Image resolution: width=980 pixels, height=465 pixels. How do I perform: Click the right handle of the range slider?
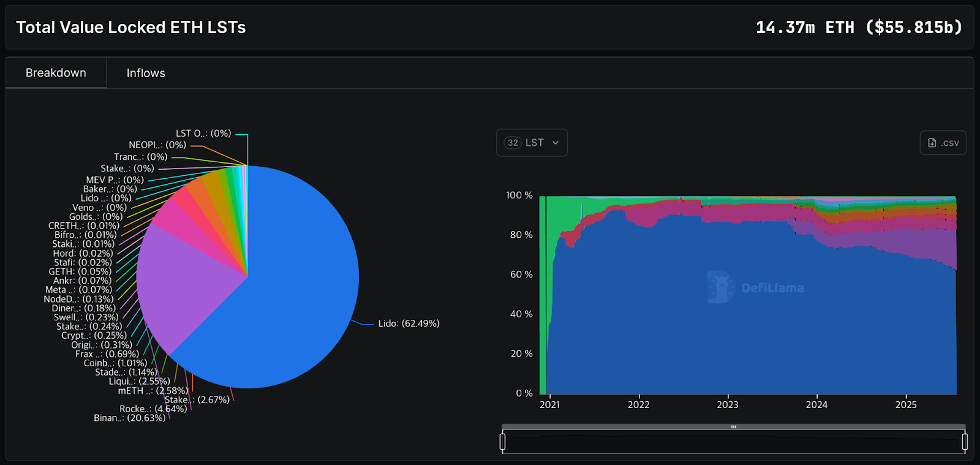point(965,441)
